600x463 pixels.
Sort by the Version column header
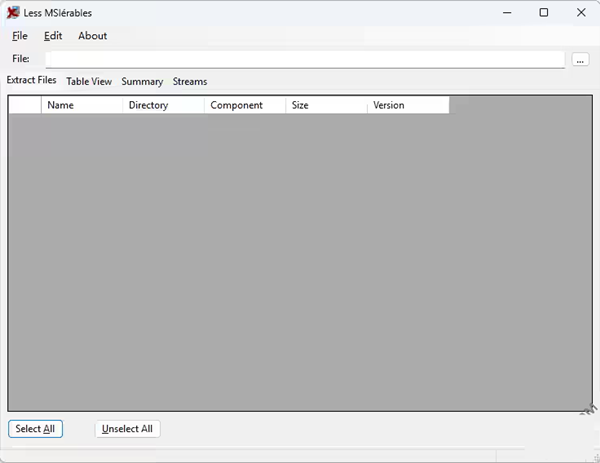(408, 105)
